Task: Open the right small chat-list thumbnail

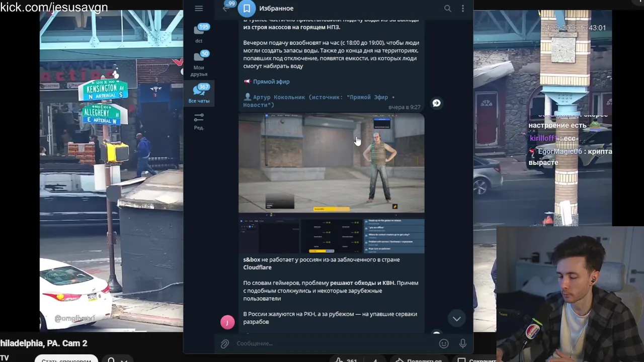Action: (393, 236)
